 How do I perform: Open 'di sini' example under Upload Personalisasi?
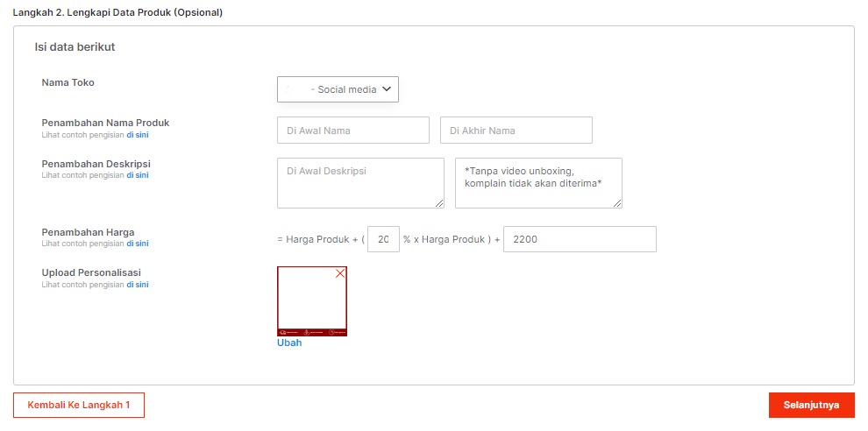pyautogui.click(x=137, y=285)
